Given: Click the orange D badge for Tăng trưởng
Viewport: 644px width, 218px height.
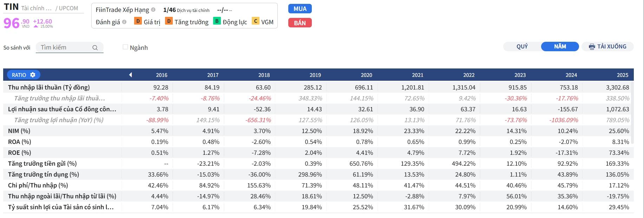Looking at the screenshot, I should point(169,21).
